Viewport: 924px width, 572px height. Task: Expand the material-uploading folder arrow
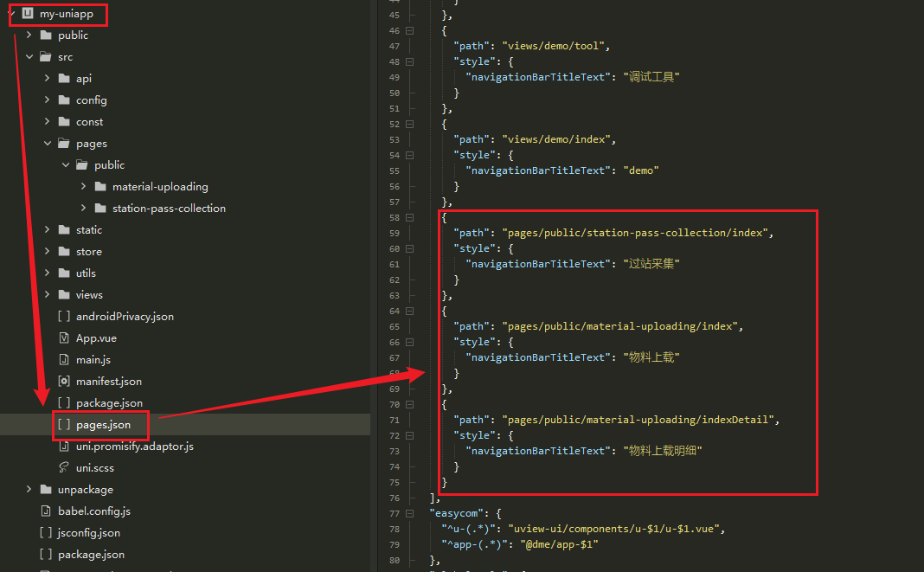[x=84, y=187]
